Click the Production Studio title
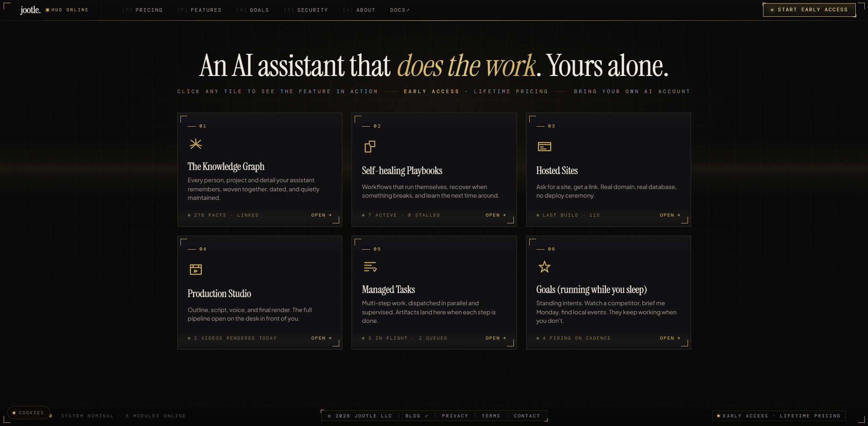This screenshot has width=868, height=426. click(219, 293)
